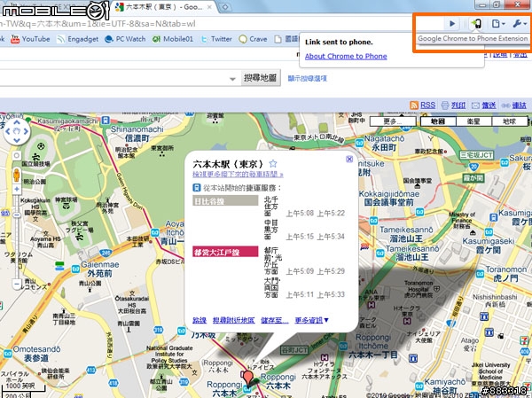Click the URL address bar
532x398 pixels.
pos(221,24)
